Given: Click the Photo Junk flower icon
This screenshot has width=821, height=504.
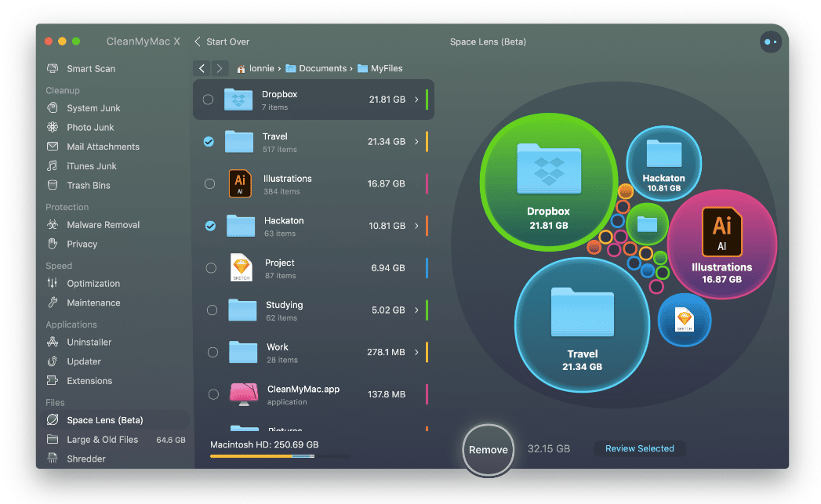Looking at the screenshot, I should pyautogui.click(x=53, y=127).
